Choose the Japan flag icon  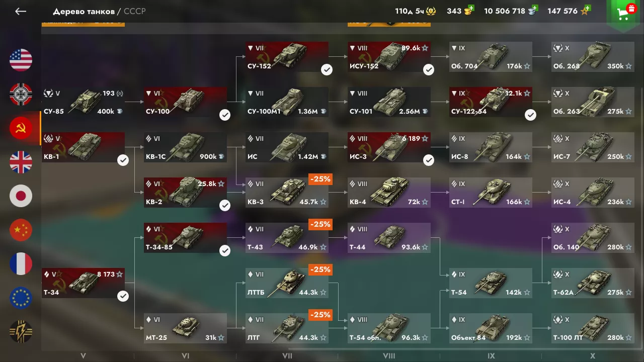coord(21,196)
